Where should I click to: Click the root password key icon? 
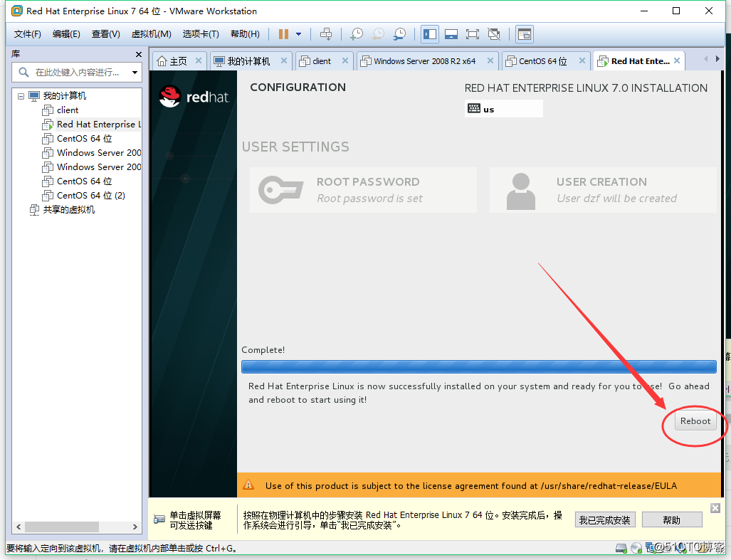pos(280,190)
